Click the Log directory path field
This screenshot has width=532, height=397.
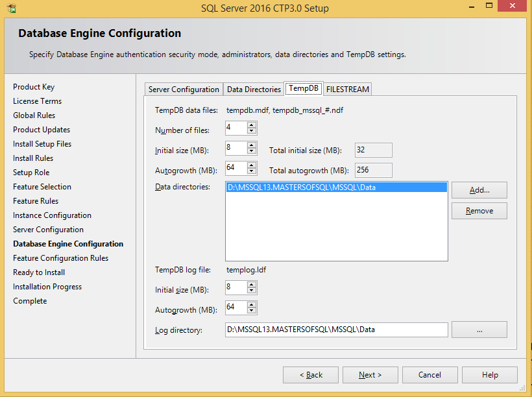(x=336, y=330)
